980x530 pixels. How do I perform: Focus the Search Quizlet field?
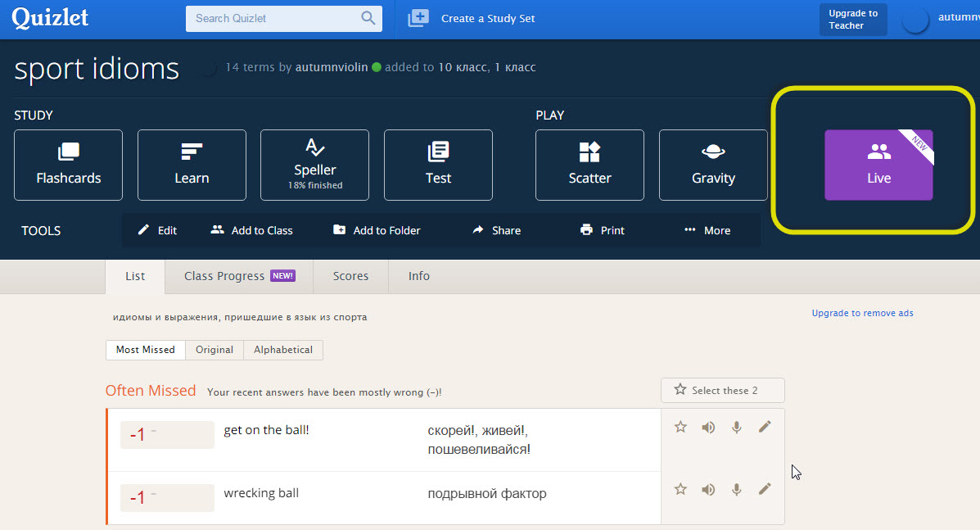tap(284, 19)
